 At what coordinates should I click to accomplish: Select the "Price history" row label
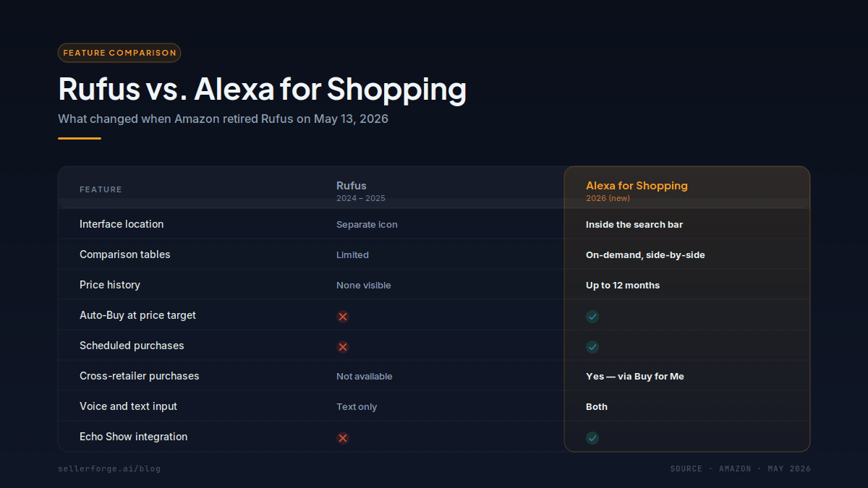(110, 285)
